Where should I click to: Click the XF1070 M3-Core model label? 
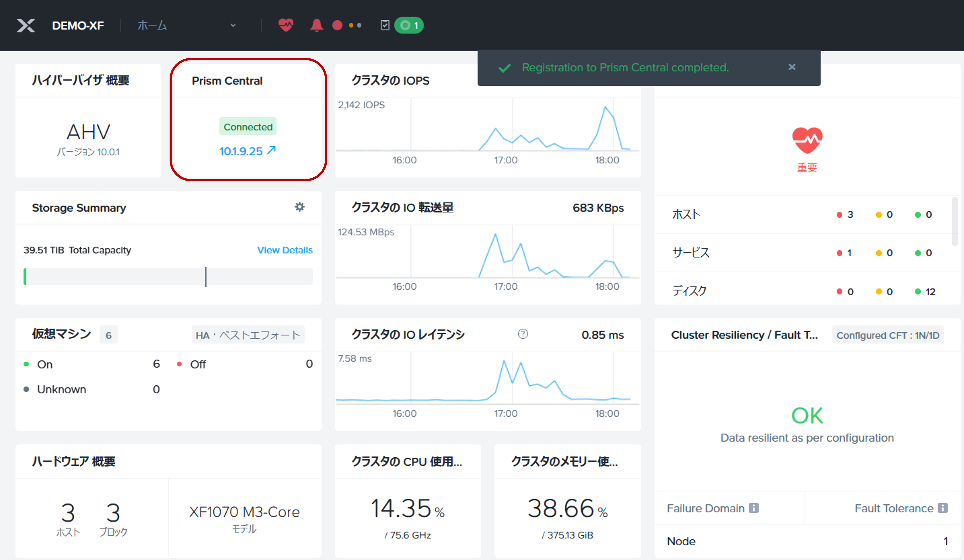(245, 512)
